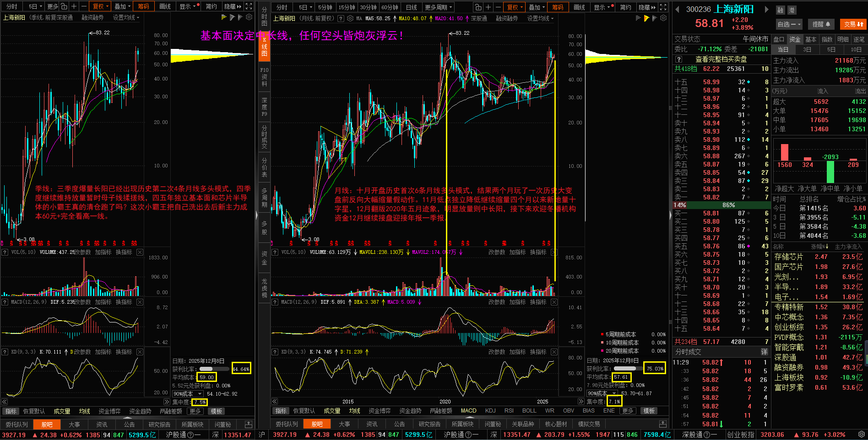Screen dimensions: 868x440
Task: Open MA indicator gear icon on monthly chart
Action: coord(350,18)
